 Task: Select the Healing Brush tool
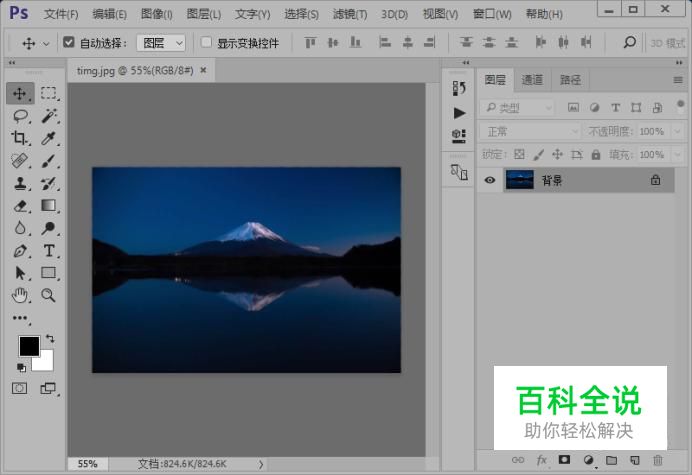pyautogui.click(x=20, y=161)
